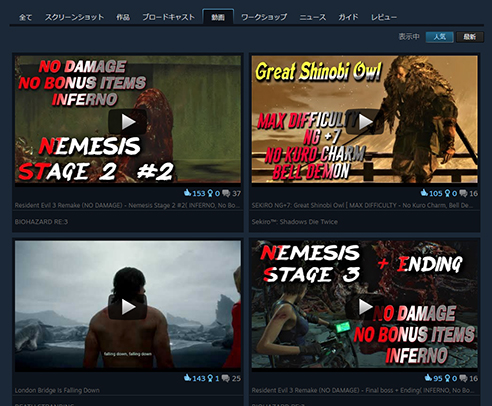
Task: Play the Great Shinobi Owl video
Action: [x=365, y=122]
